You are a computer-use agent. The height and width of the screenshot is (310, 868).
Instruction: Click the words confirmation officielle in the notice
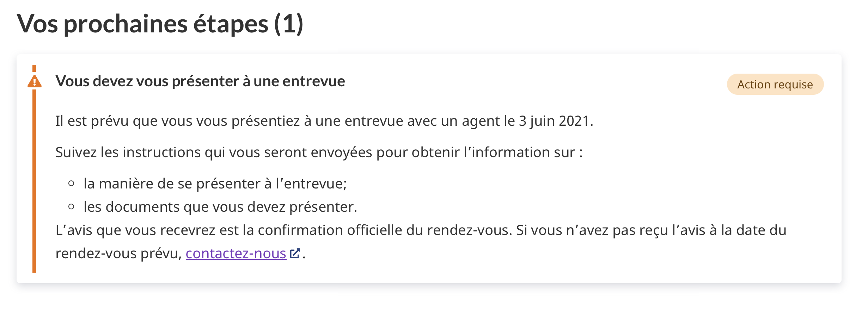tap(330, 230)
